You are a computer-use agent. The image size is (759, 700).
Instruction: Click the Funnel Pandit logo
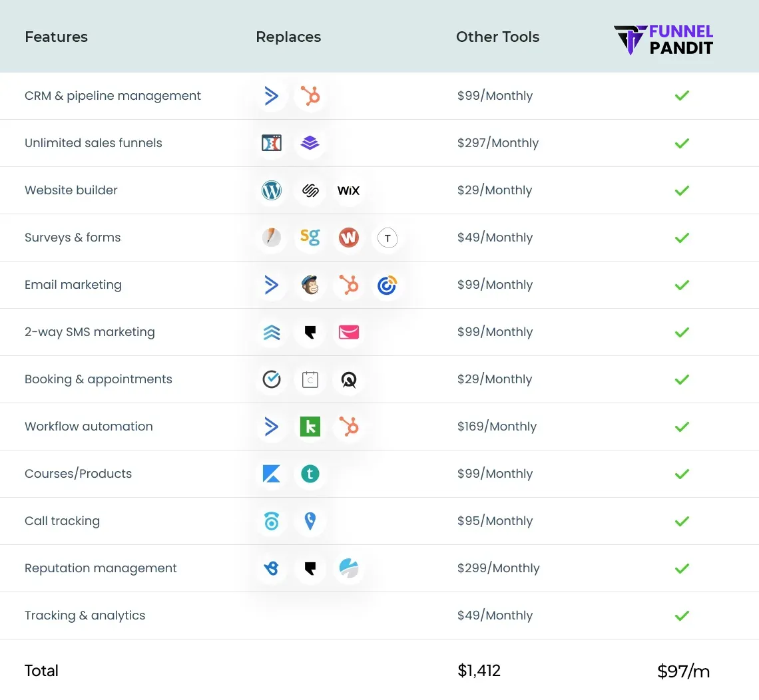pos(664,39)
